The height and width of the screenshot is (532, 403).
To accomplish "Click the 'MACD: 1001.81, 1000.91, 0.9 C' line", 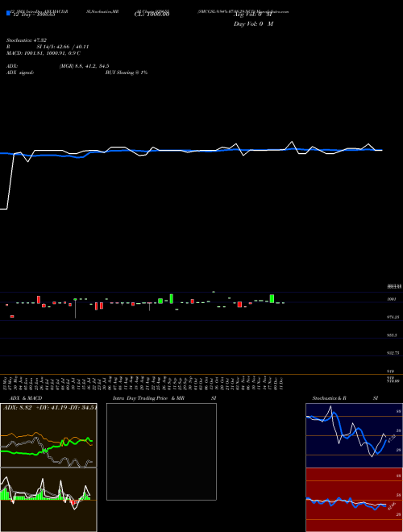I will coord(44,53).
